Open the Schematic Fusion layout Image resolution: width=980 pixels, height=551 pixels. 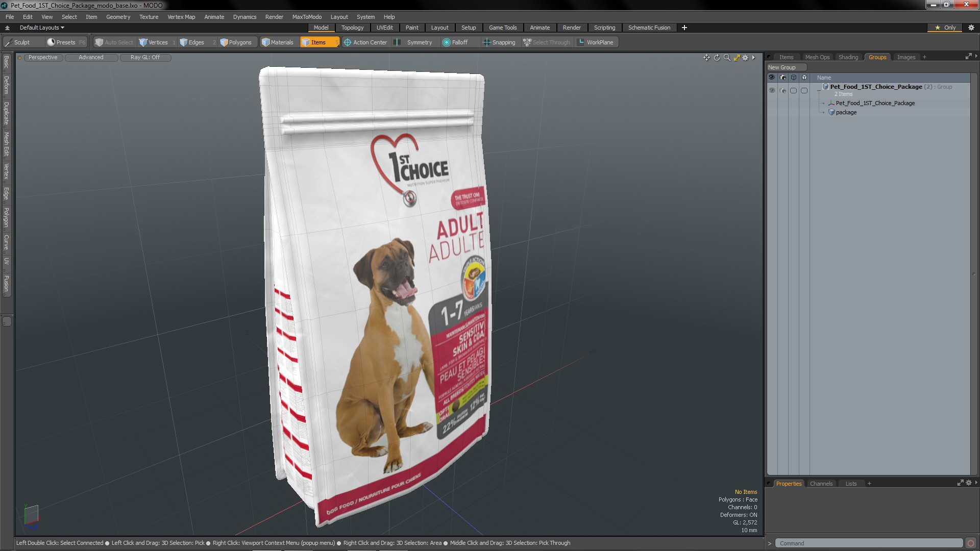pos(649,28)
